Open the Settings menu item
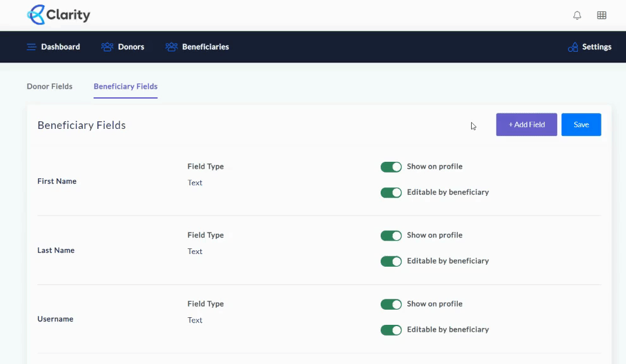Screen dimensions: 626x364 point(594,47)
